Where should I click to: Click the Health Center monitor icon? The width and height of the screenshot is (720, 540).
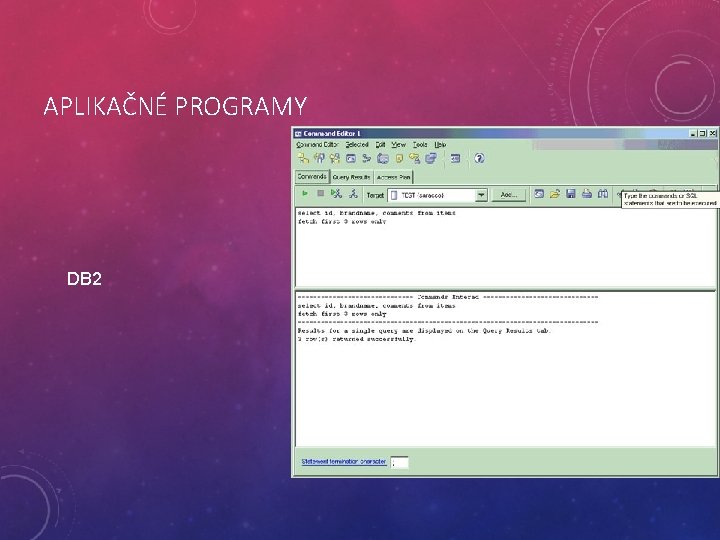[382, 158]
